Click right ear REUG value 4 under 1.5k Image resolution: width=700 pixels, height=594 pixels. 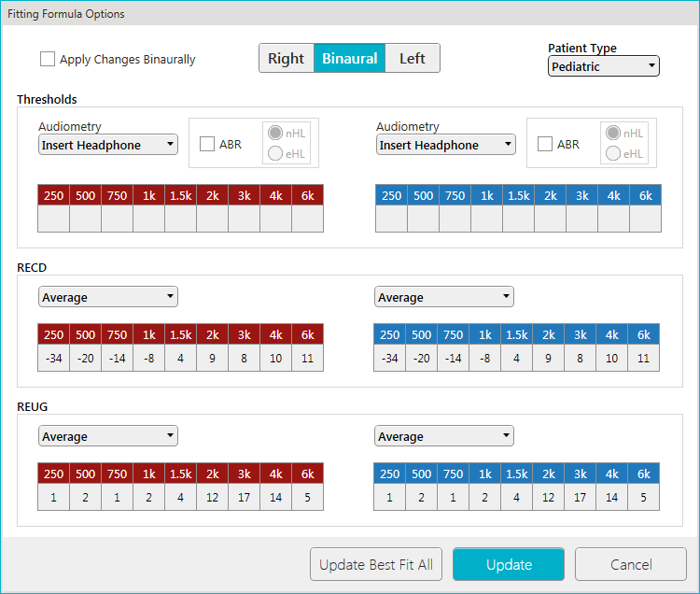[181, 497]
